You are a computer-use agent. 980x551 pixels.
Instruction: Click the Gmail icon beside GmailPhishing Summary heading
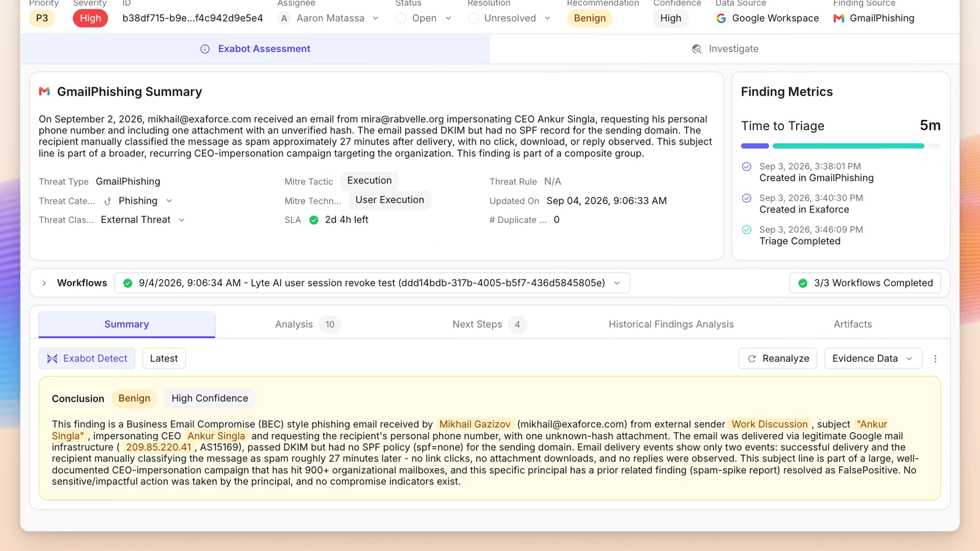coord(44,91)
